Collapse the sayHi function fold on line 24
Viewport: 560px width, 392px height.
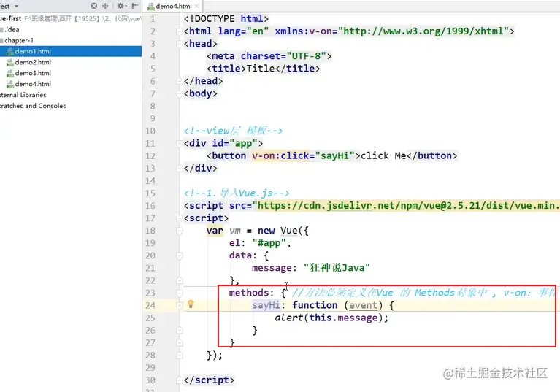coord(180,305)
